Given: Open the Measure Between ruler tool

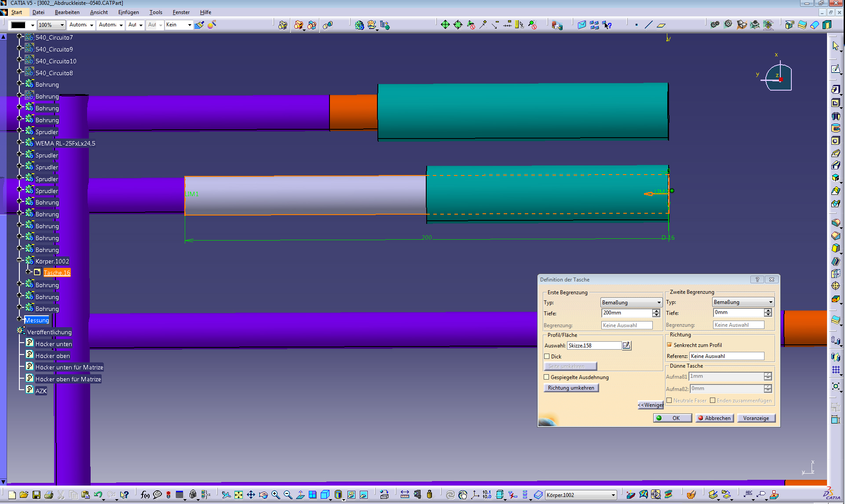Looking at the screenshot, I should (x=405, y=495).
